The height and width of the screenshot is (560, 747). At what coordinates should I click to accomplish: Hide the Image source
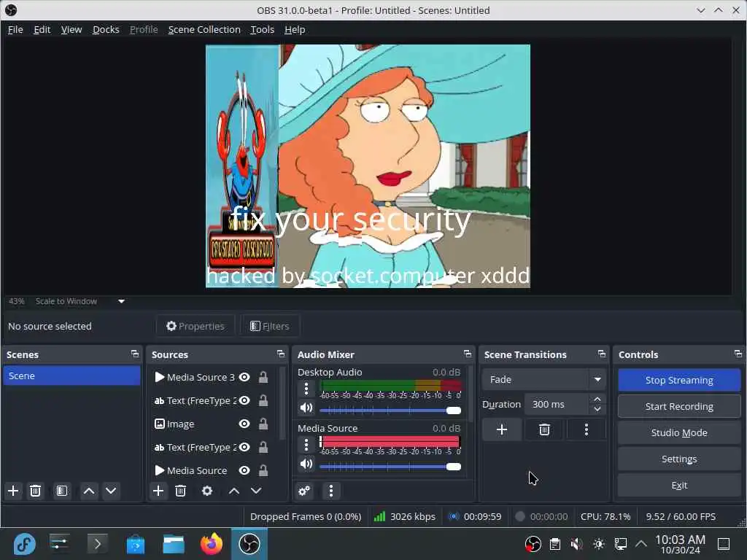pos(244,424)
